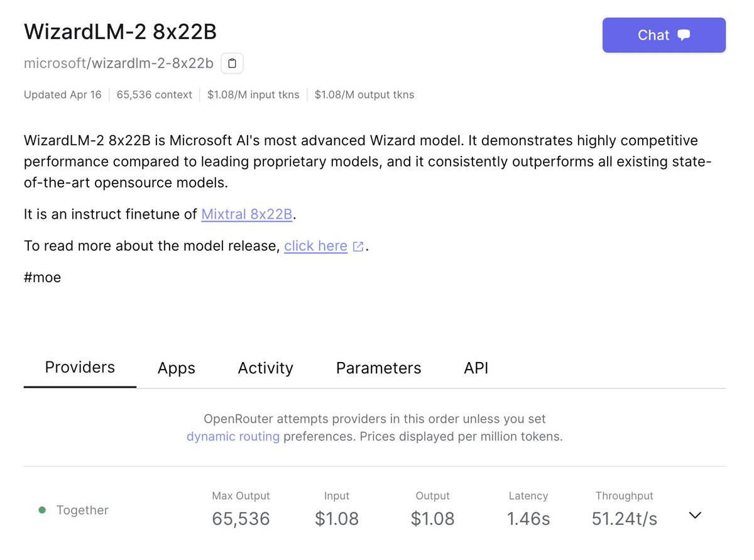The image size is (754, 560).
Task: Click the Max Output value 65,536
Action: point(241,519)
